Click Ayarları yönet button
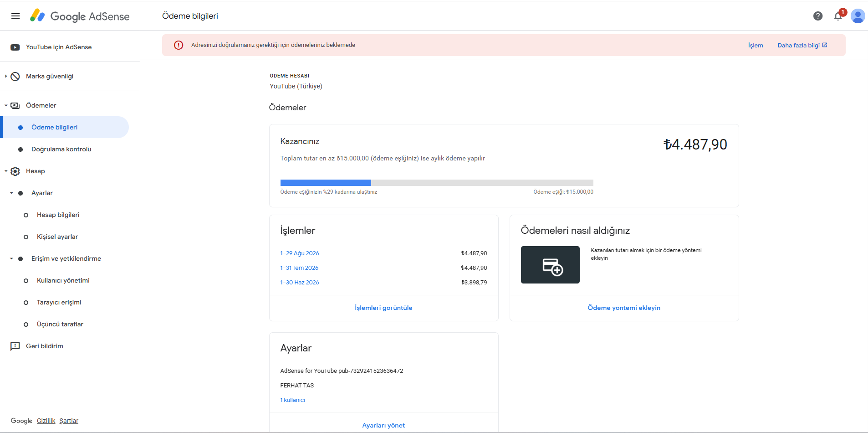 383,426
